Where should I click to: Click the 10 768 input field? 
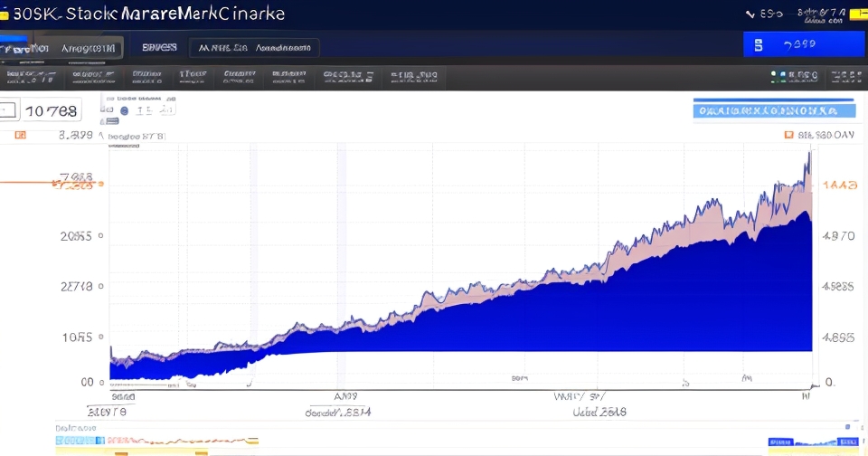pyautogui.click(x=51, y=111)
